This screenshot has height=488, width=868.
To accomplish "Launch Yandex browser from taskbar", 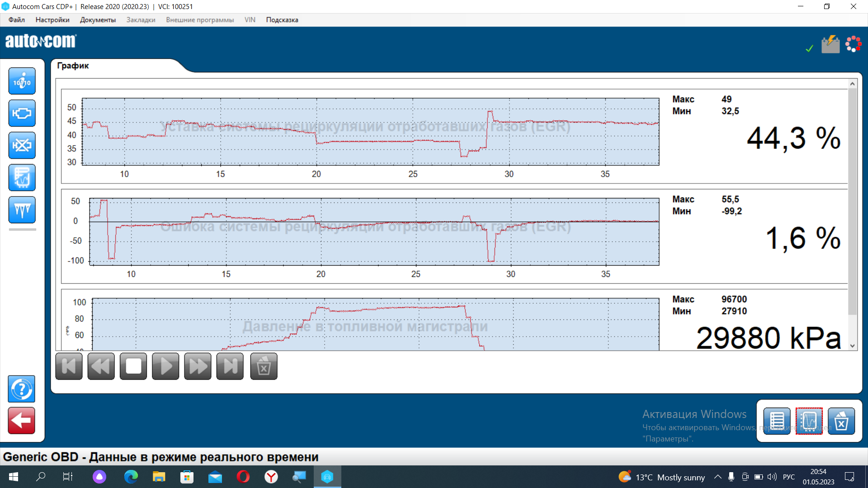I will click(x=271, y=477).
